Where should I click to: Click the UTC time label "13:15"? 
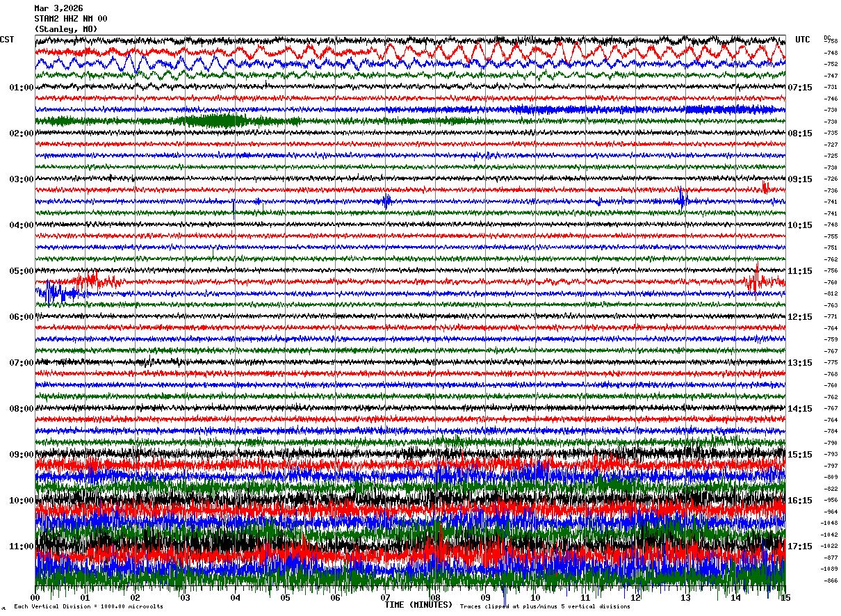(800, 363)
